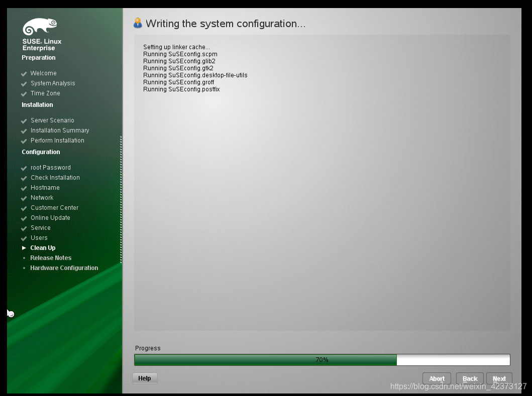Click the log line 'Running SuSEconfig.glib2'
Image resolution: width=532 pixels, height=396 pixels.
tap(179, 61)
